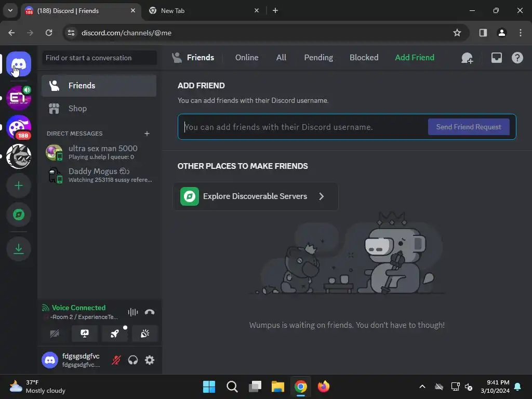Click the fdgsgsdgfvc user avatar
This screenshot has height=399, width=532.
(x=50, y=360)
